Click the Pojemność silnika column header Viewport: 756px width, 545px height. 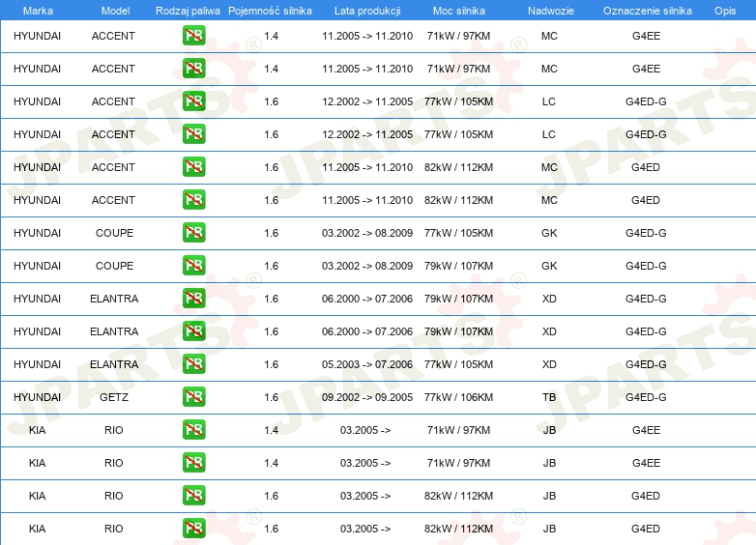pyautogui.click(x=270, y=11)
